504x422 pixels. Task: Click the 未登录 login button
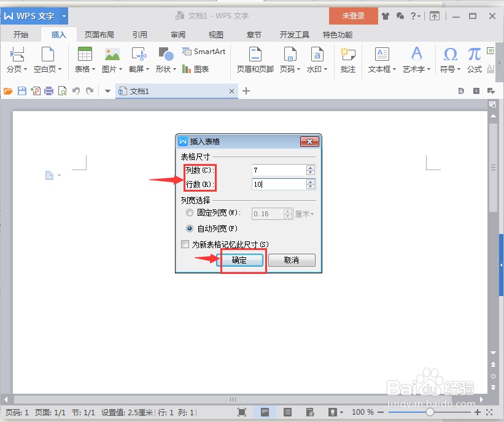tap(353, 16)
